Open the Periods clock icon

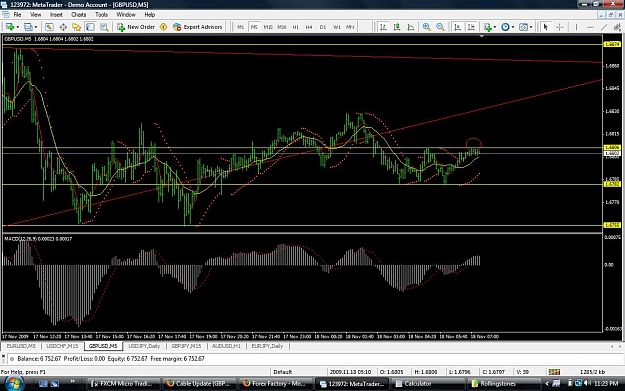pyautogui.click(x=505, y=27)
